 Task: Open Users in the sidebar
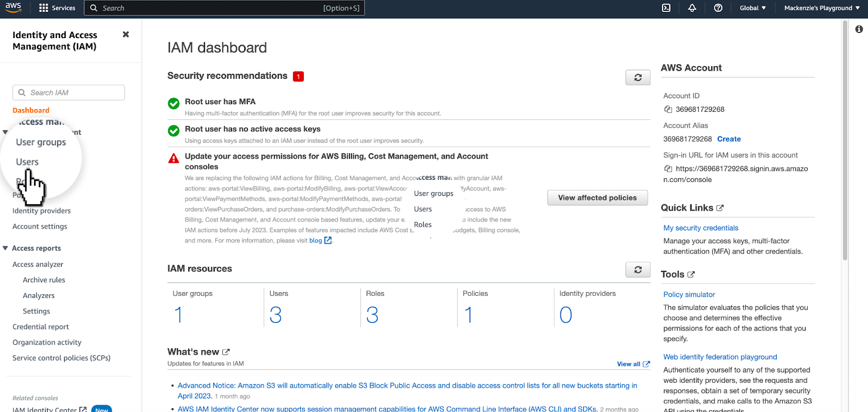(x=27, y=162)
